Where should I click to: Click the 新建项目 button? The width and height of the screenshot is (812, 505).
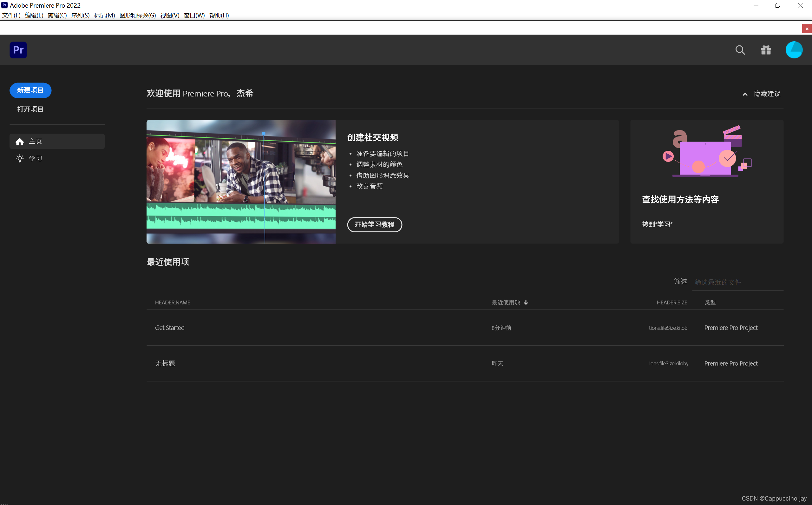[x=30, y=90]
